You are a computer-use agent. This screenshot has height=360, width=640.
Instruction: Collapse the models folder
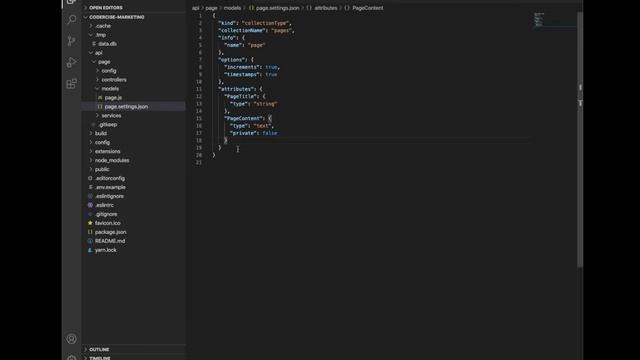(110, 89)
